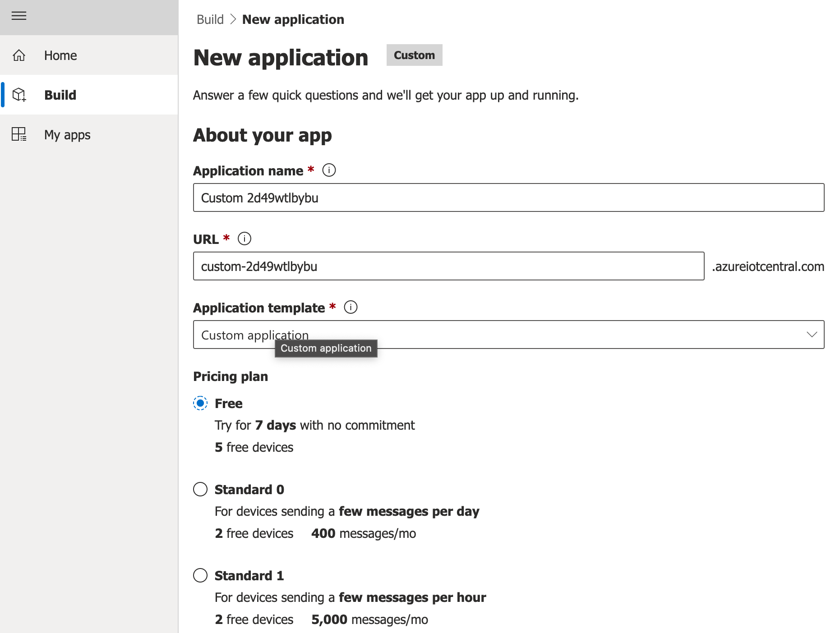The width and height of the screenshot is (840, 633).
Task: Click the New application breadcrumb text
Action: coord(293,19)
